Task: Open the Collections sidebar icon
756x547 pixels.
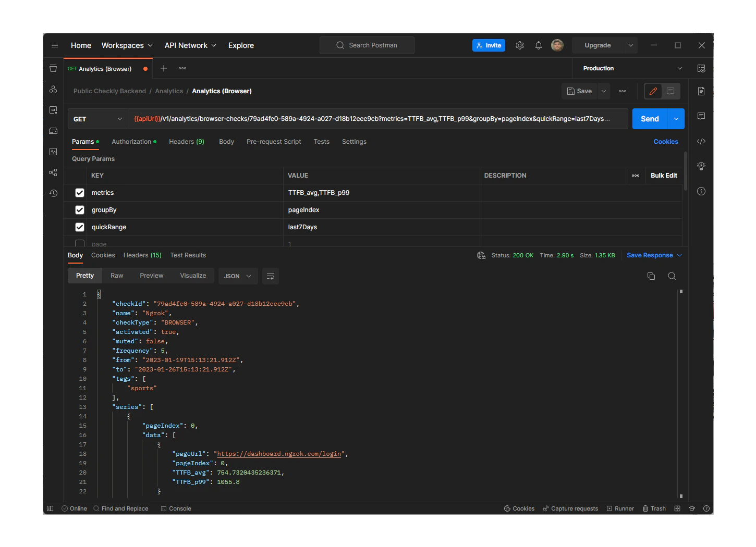Action: [53, 68]
